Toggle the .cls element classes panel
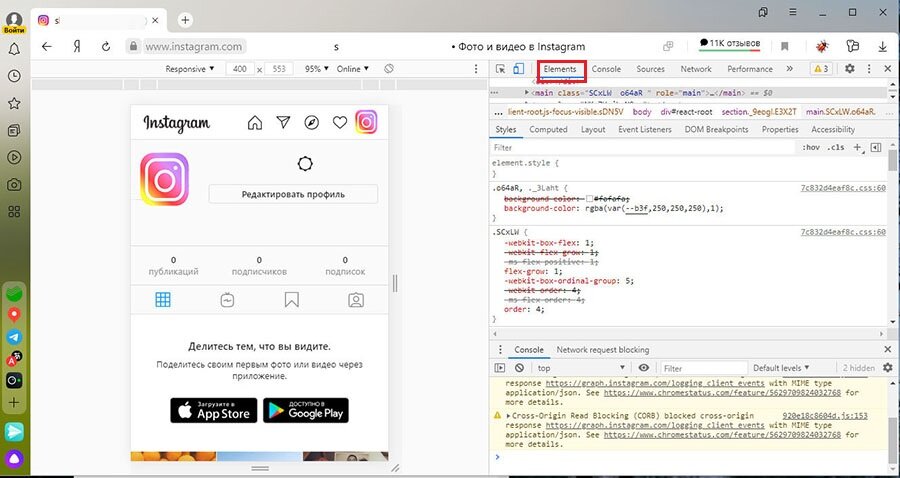Viewport: 900px width, 478px height. tap(836, 147)
